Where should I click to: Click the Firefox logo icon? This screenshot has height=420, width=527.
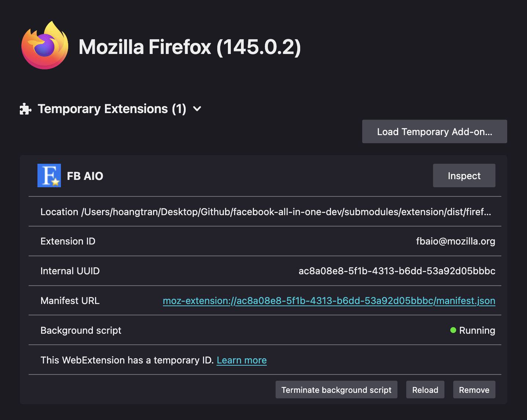tap(45, 46)
